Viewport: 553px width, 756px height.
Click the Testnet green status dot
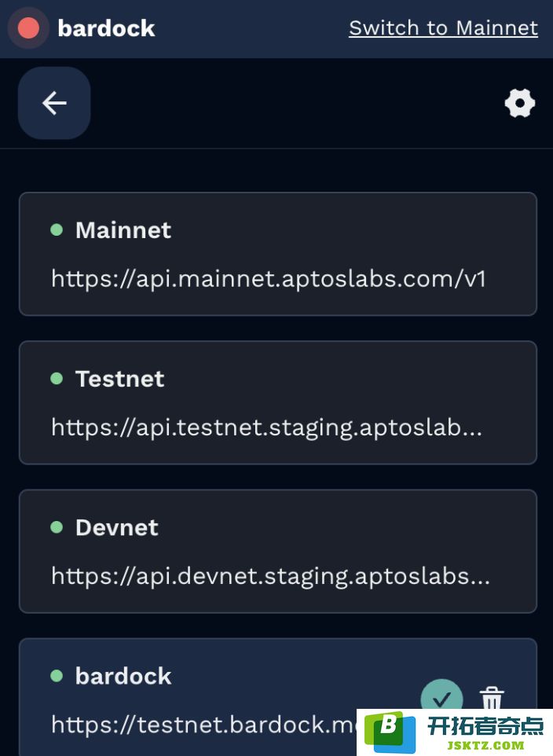pos(57,379)
